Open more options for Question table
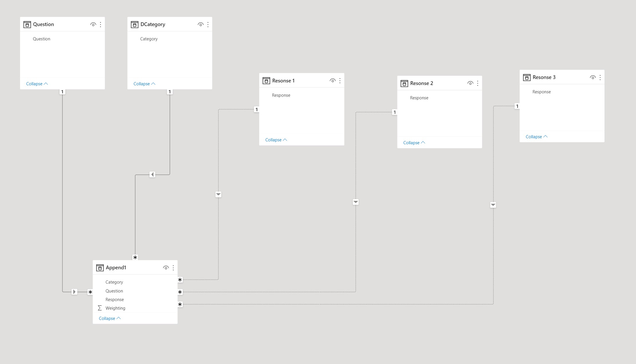 coord(101,25)
